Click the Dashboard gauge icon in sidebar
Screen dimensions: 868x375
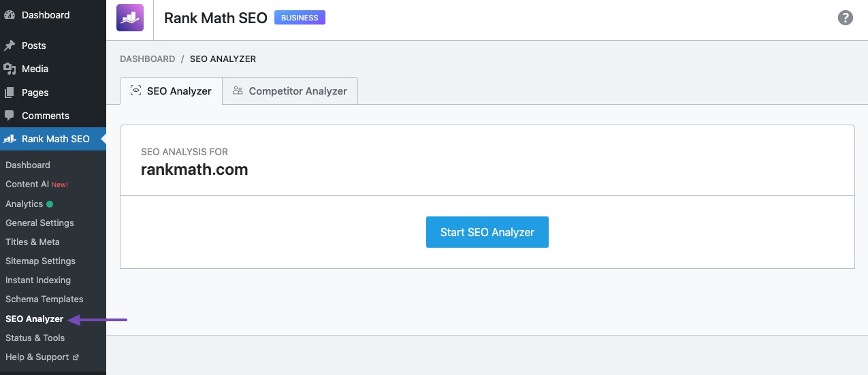tap(10, 15)
